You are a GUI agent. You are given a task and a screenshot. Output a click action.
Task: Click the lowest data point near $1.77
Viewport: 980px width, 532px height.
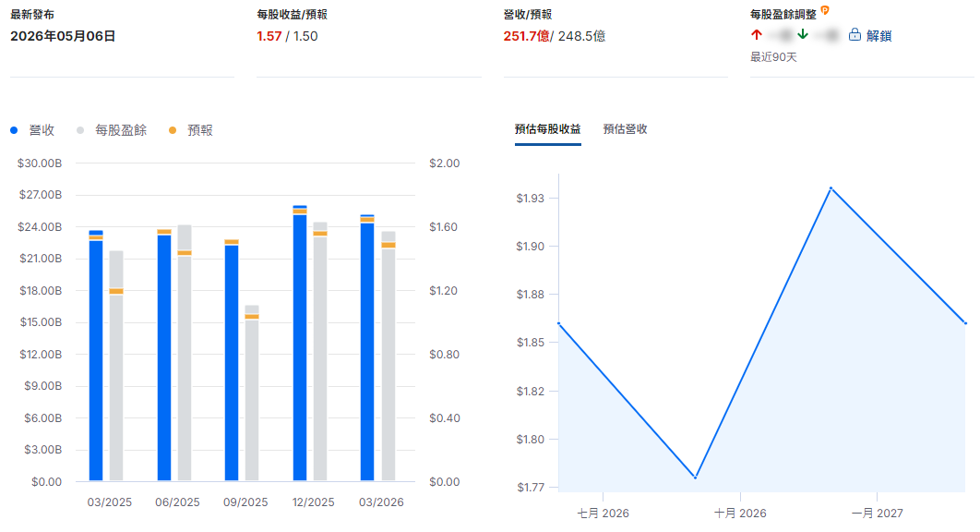696,478
